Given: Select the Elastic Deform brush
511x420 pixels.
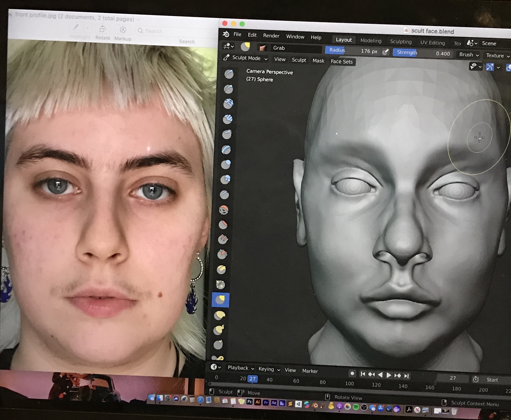Looking at the screenshot, I should point(220,315).
